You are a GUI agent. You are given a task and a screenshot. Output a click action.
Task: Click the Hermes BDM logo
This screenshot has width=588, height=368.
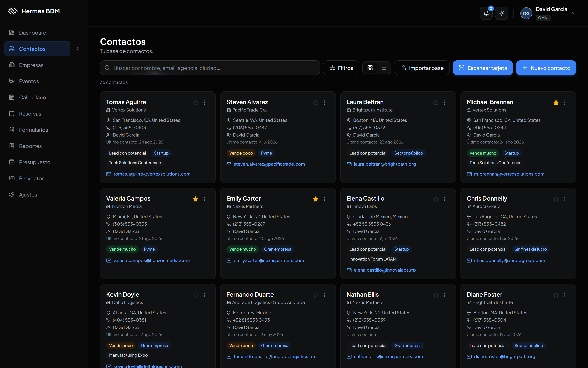[33, 11]
